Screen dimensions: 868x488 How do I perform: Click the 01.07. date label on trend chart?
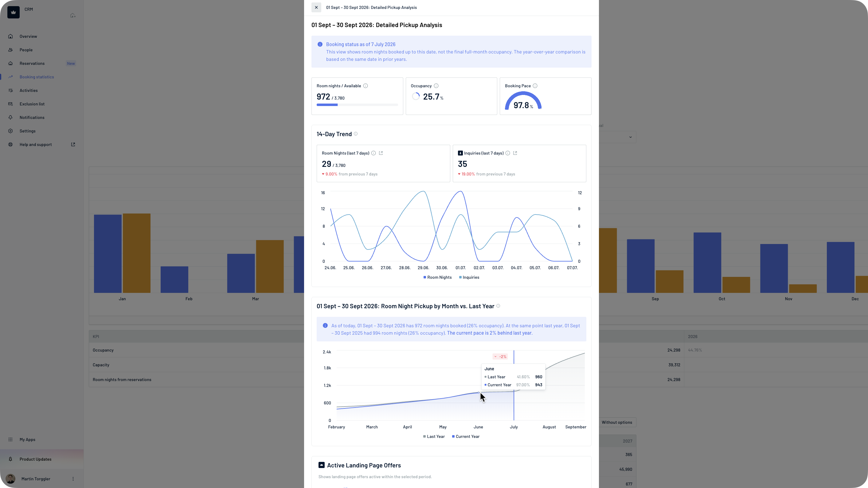pyautogui.click(x=460, y=268)
